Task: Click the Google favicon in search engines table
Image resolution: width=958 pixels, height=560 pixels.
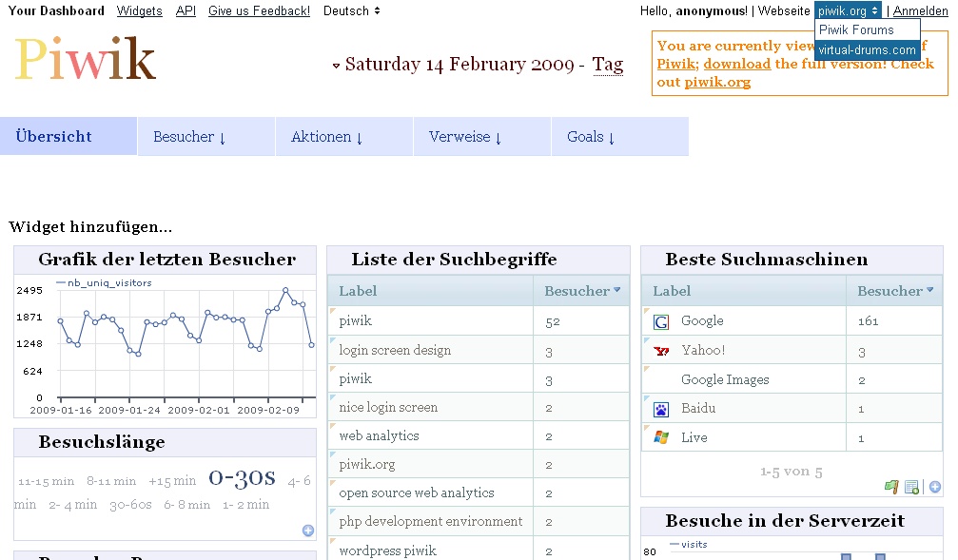Action: 661,321
